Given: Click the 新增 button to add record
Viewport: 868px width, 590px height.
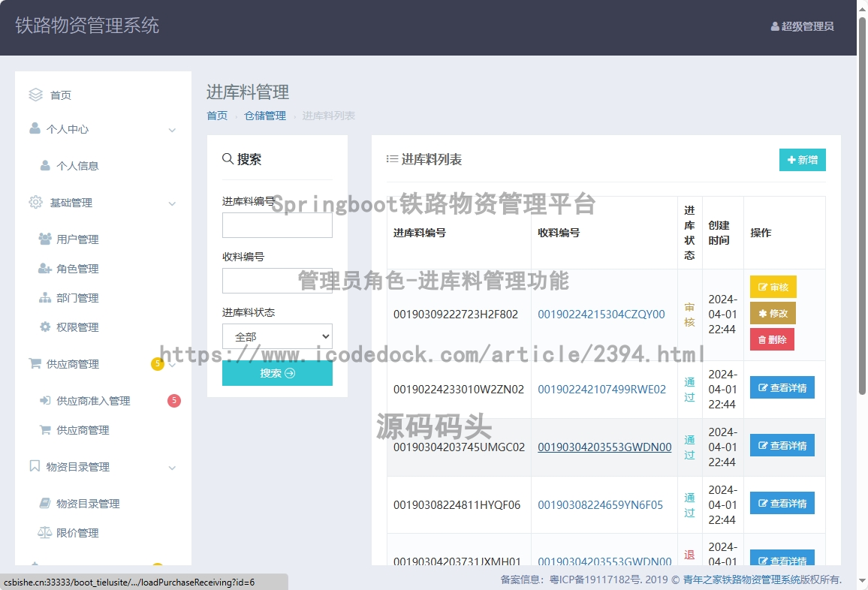Looking at the screenshot, I should coord(802,160).
